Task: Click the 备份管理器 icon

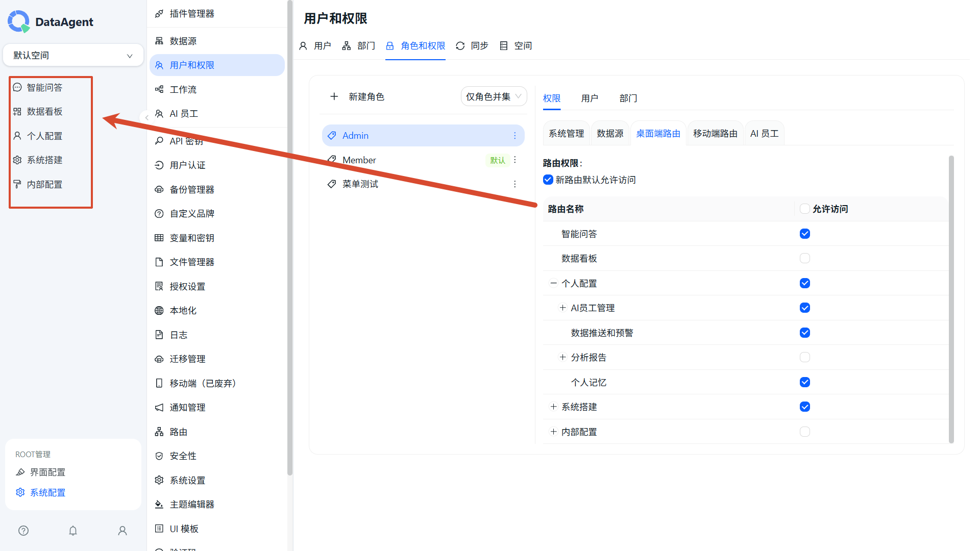Action: [x=159, y=189]
